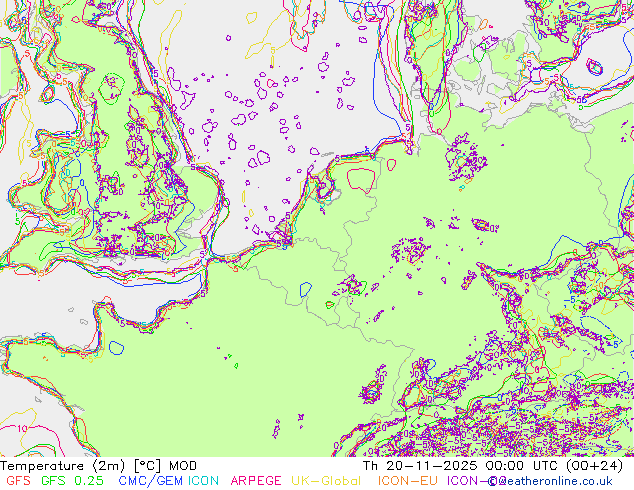Click the '10' contour label at bottom left
Viewport: 634px width, 490px height.
[x=23, y=428]
